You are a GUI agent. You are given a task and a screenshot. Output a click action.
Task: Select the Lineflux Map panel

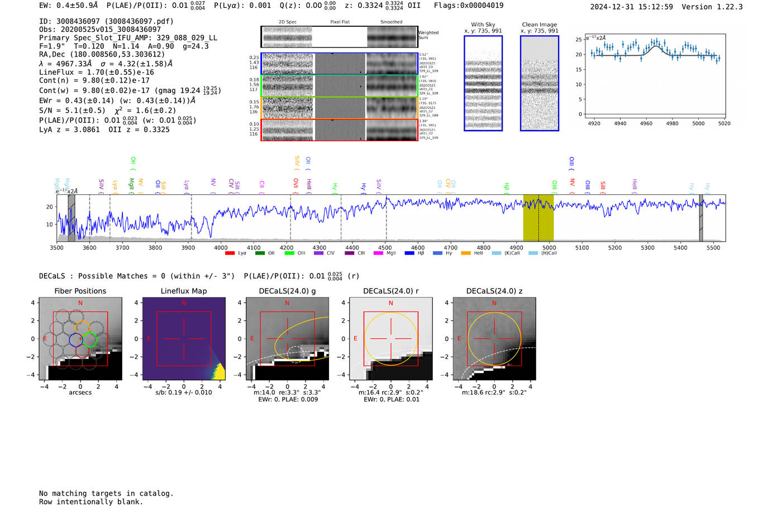click(184, 339)
